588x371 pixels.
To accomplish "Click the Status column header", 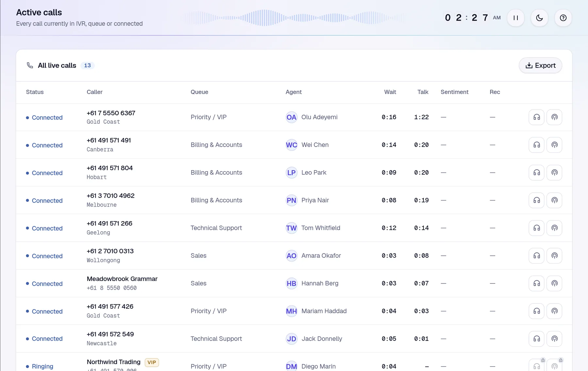I will [35, 92].
